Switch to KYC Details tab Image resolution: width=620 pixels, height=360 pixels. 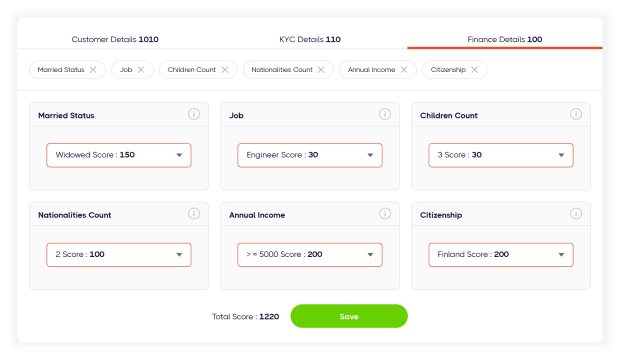[x=310, y=39]
